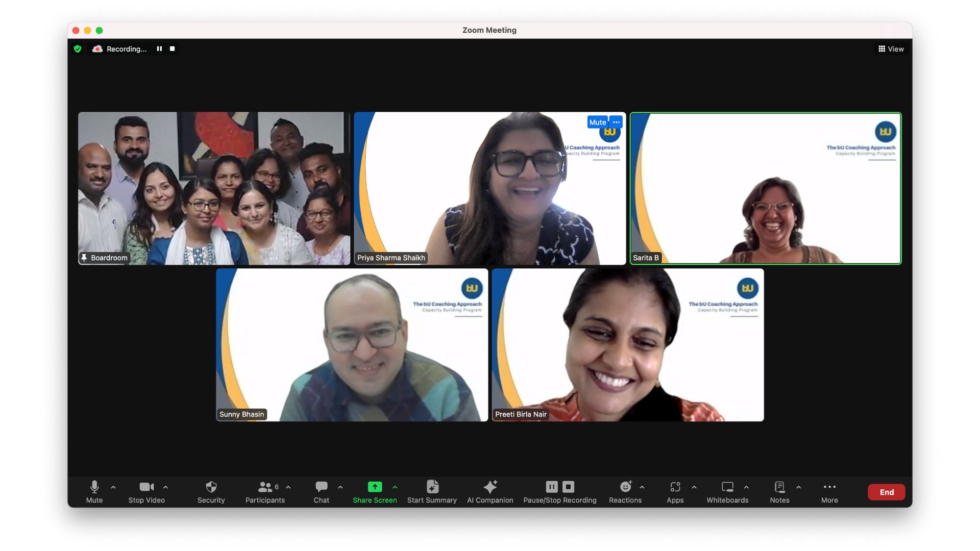Click the green Share Screen icon
980x551 pixels.
[x=375, y=487]
